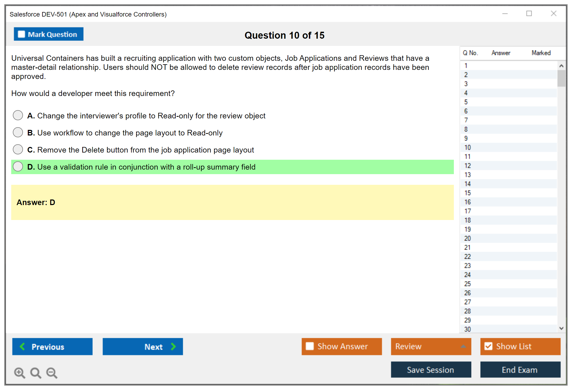Toggle the Show Answer checkbox
This screenshot has height=392, width=574.
(x=310, y=346)
